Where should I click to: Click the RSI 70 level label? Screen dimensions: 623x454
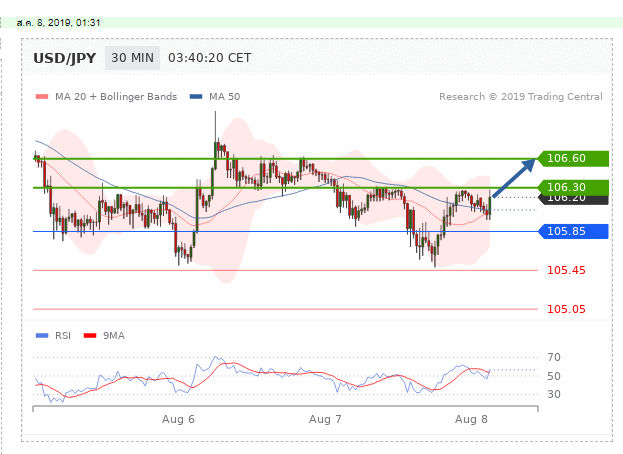[554, 357]
